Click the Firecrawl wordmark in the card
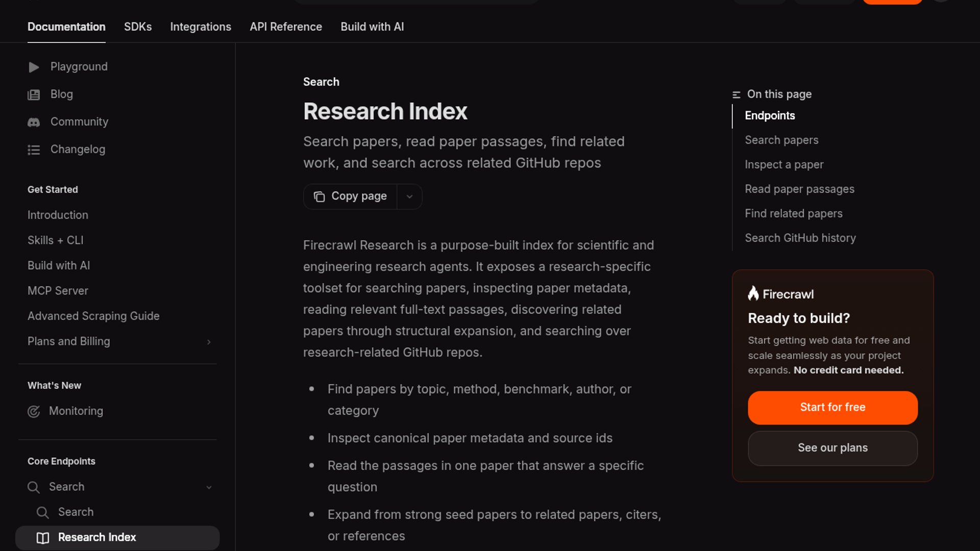 click(x=788, y=294)
